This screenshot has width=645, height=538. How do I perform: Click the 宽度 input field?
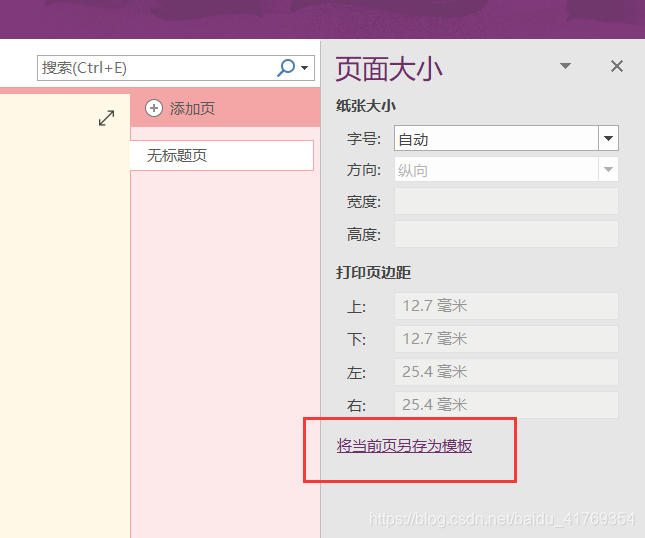(506, 201)
